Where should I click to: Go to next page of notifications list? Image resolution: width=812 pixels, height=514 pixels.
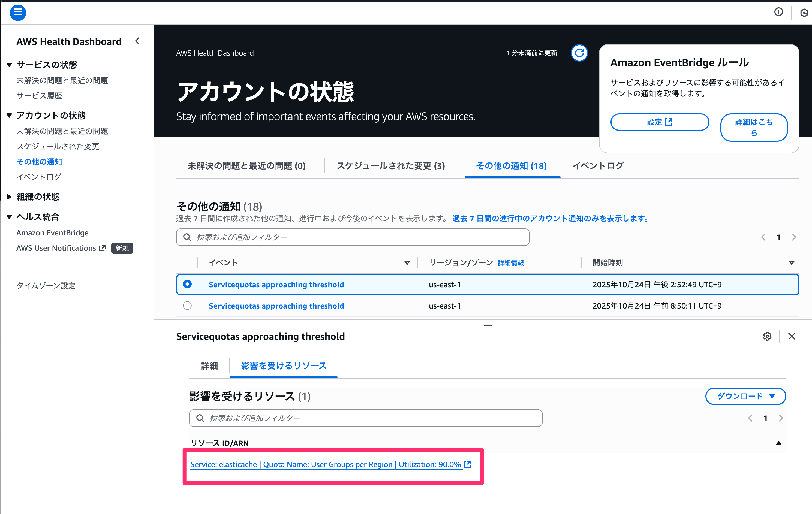tap(794, 237)
